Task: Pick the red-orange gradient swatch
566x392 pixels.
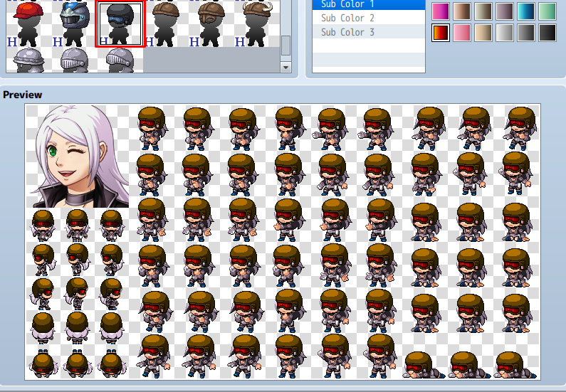Action: point(441,33)
